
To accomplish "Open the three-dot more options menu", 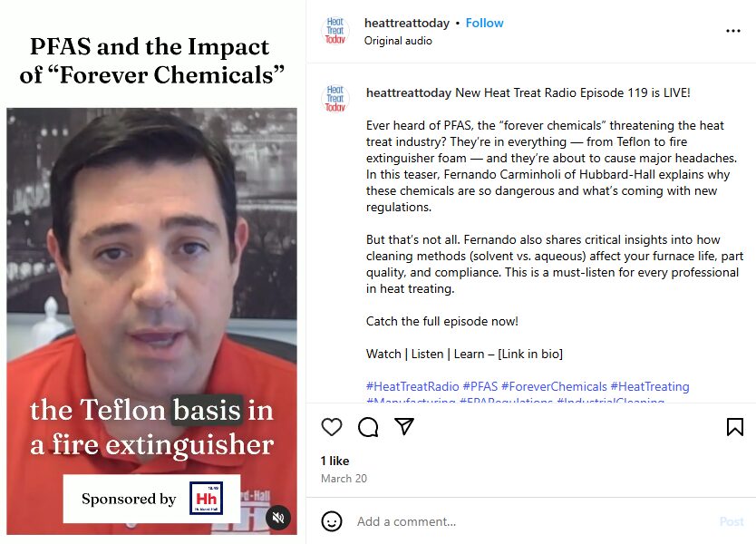I will click(x=732, y=31).
